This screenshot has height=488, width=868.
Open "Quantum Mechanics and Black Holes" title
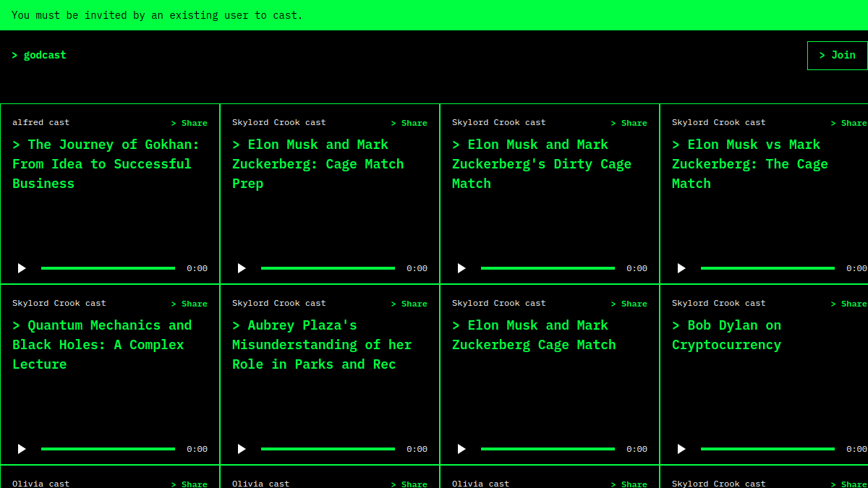coord(102,345)
